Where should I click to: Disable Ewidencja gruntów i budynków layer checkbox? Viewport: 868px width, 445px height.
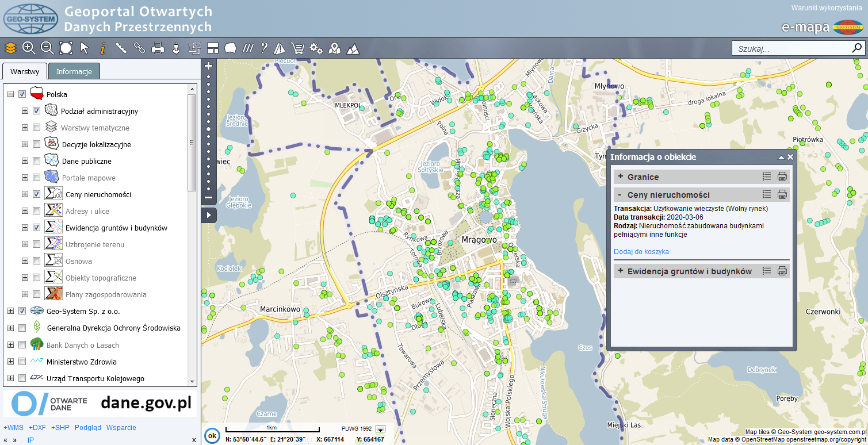point(37,228)
